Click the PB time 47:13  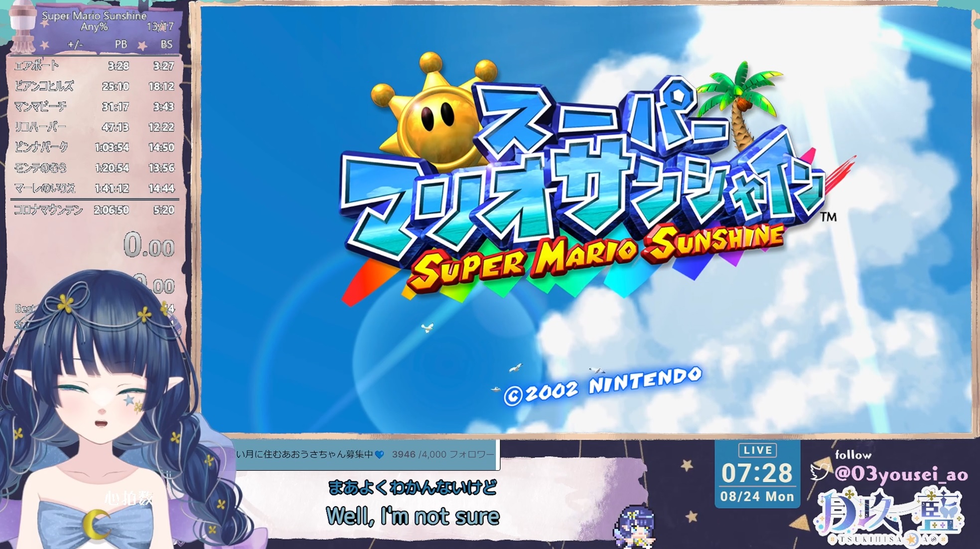click(115, 127)
